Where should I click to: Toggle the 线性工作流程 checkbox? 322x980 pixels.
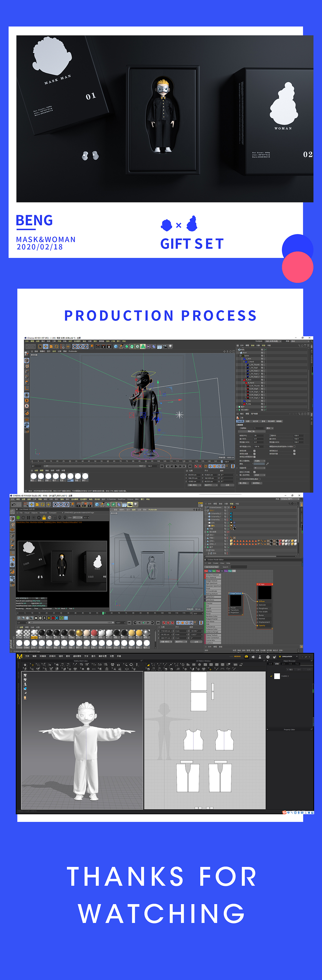pyautogui.click(x=254, y=472)
